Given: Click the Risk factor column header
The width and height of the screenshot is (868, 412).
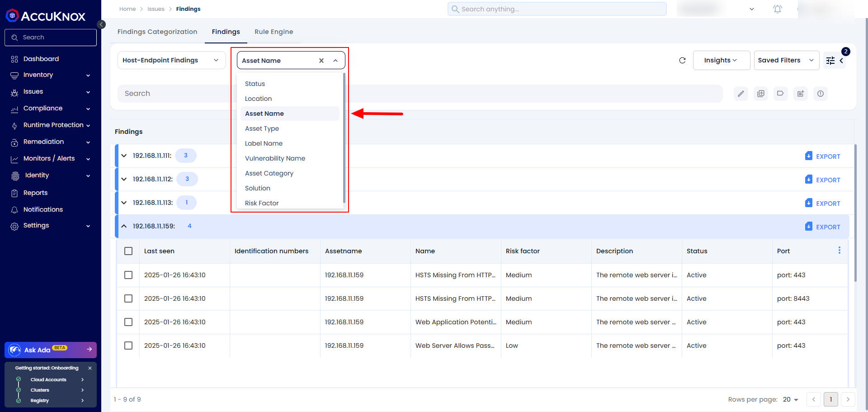Looking at the screenshot, I should (x=523, y=251).
